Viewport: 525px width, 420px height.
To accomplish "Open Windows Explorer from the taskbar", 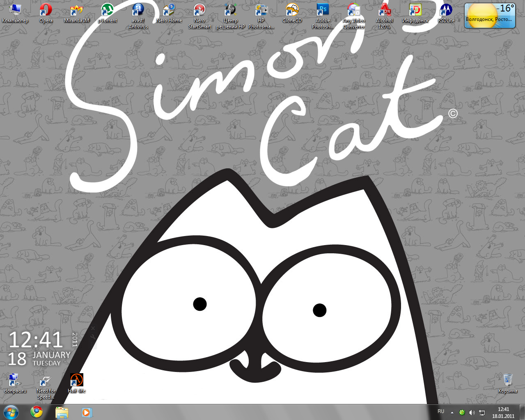I will [62, 412].
